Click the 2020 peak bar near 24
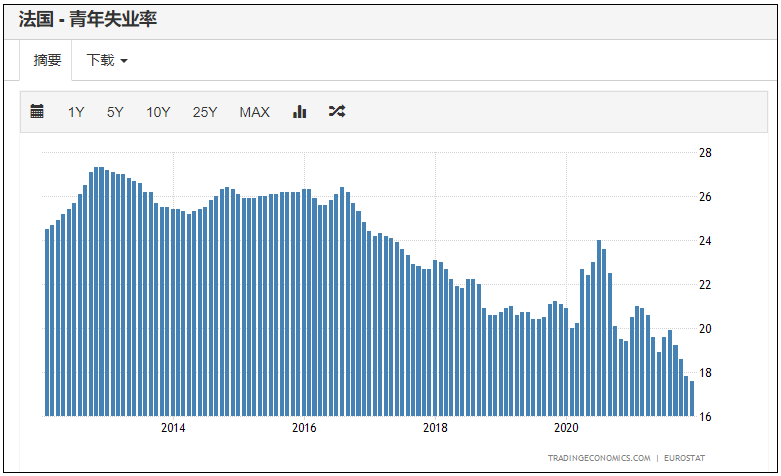This screenshot has width=781, height=476. pyautogui.click(x=599, y=328)
